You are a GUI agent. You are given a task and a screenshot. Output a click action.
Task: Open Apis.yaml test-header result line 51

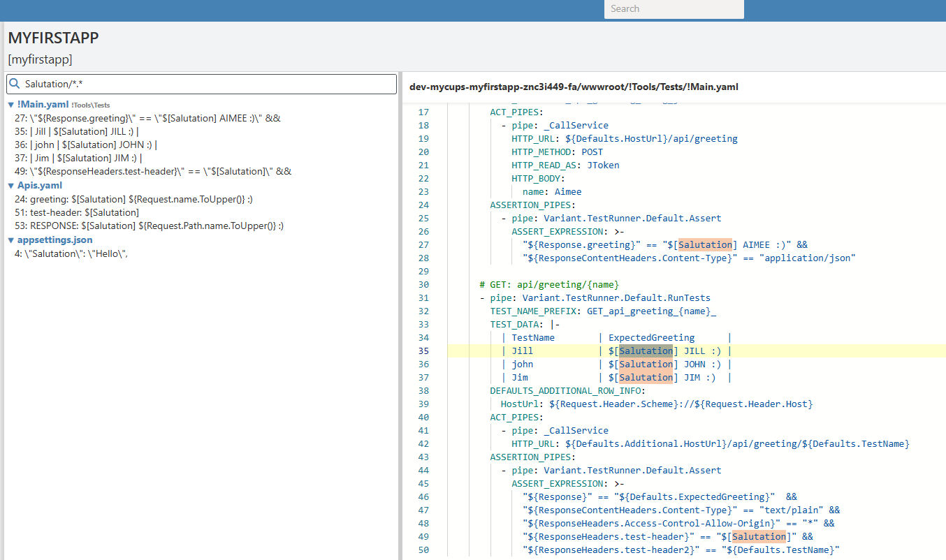76,213
